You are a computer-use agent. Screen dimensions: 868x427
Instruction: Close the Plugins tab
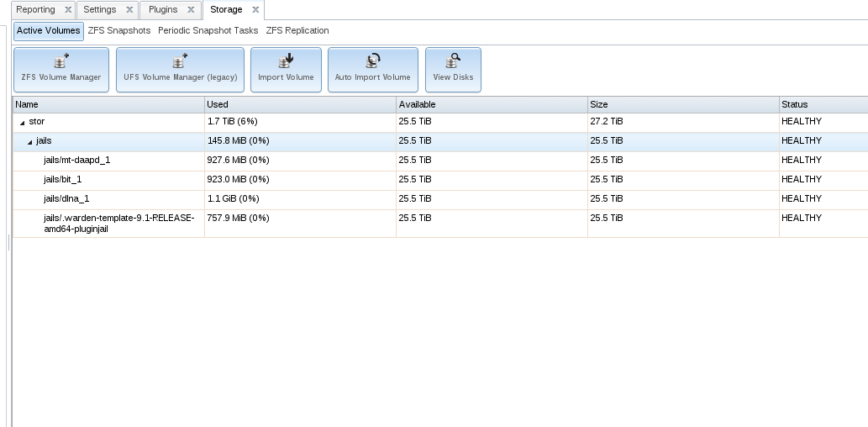(191, 10)
